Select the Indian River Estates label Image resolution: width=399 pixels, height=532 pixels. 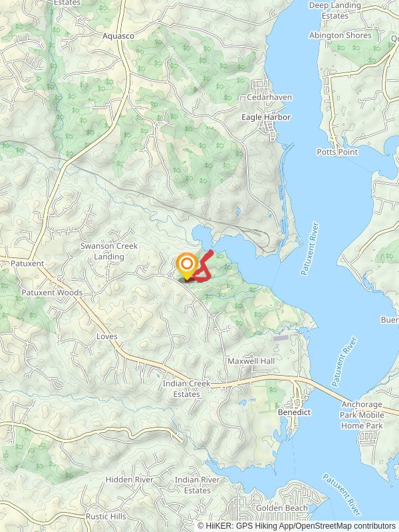point(198,485)
